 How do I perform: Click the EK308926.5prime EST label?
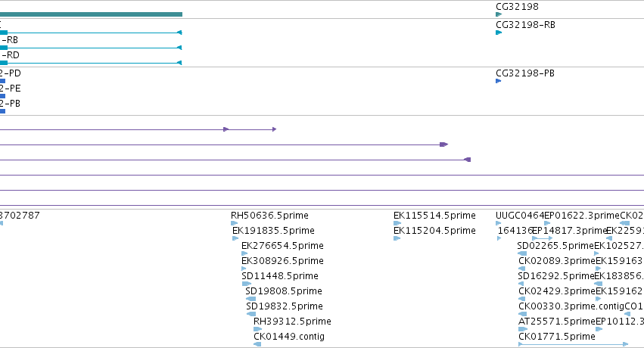pos(282,261)
